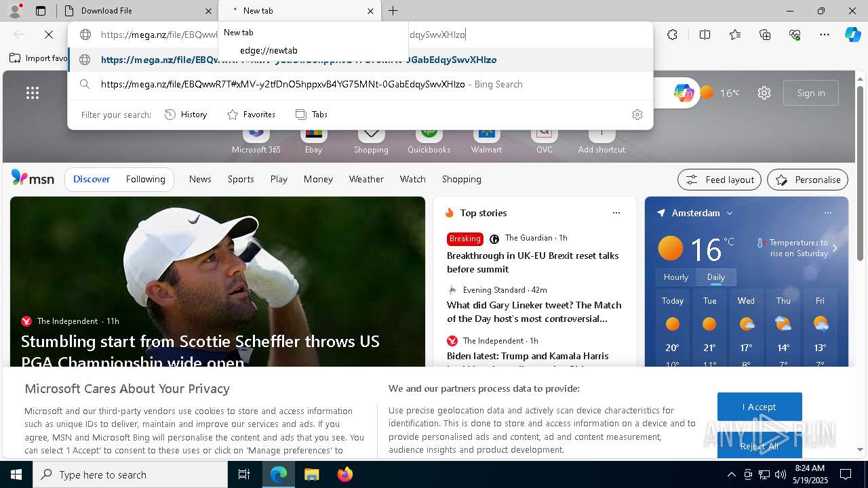Viewport: 868px width, 488px height.
Task: Click the Windows taskbar search box
Action: click(x=130, y=474)
